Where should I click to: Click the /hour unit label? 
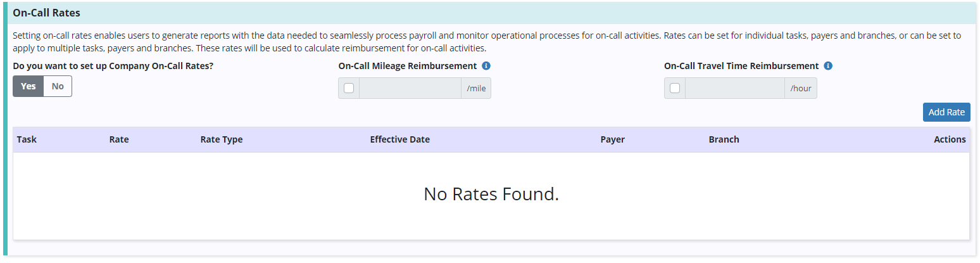click(801, 88)
